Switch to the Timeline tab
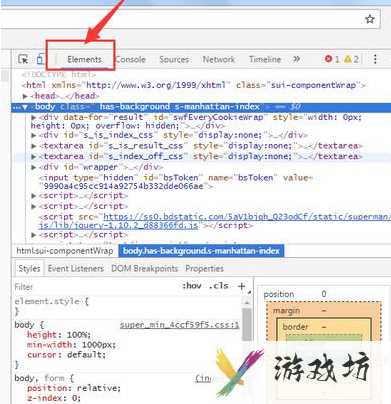391x404 pixels. coord(265,59)
